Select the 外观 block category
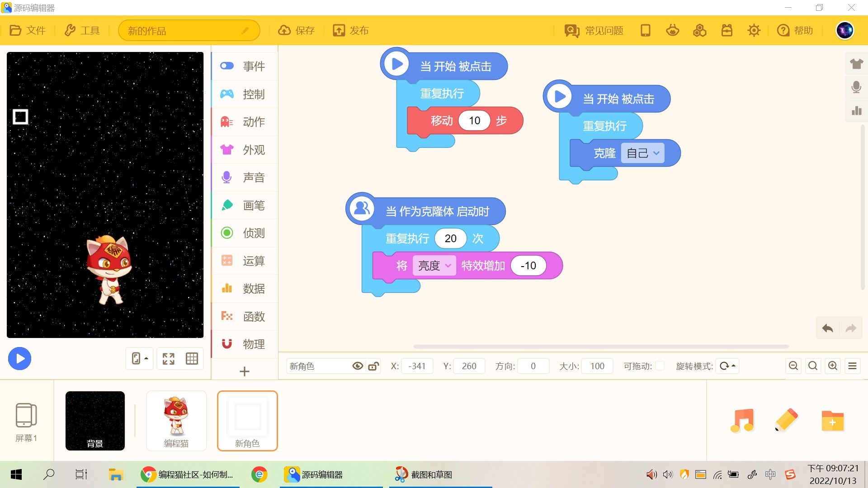This screenshot has width=868, height=488. coord(245,150)
